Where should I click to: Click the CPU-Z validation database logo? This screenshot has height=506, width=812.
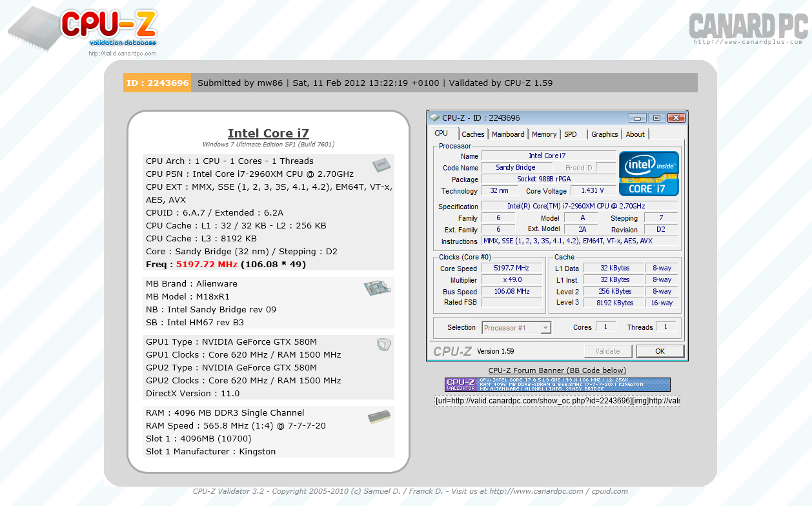pyautogui.click(x=83, y=30)
